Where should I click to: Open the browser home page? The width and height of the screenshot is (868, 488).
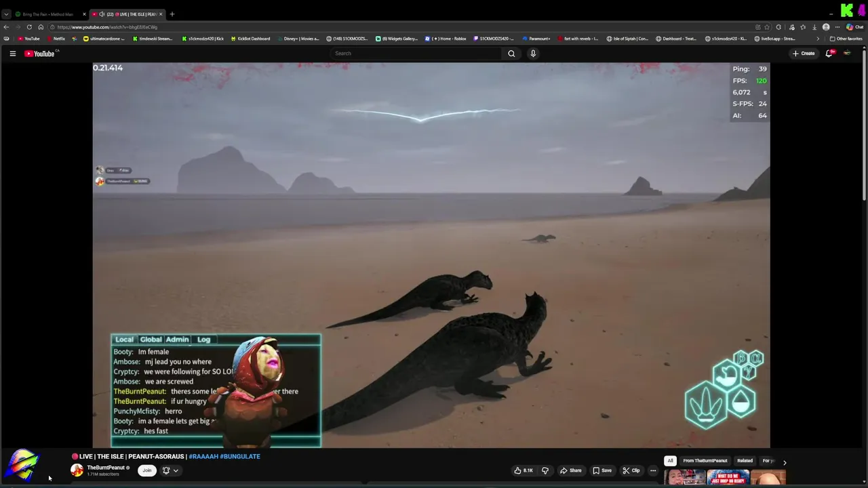click(x=41, y=27)
